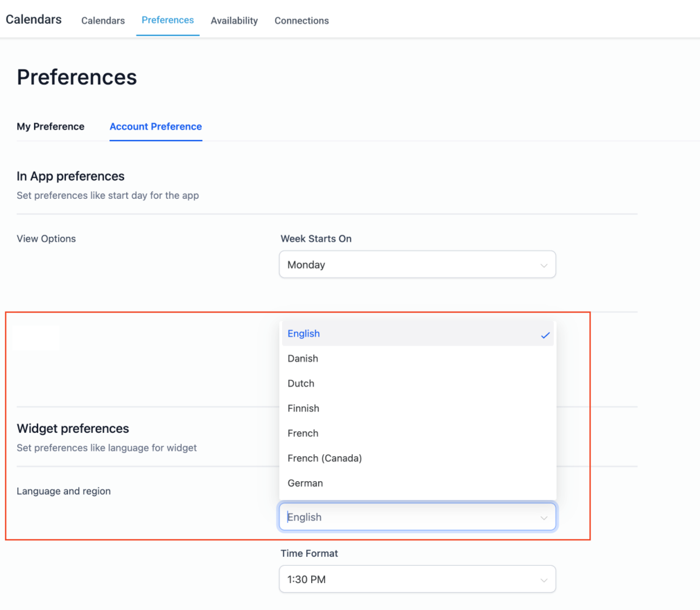Collapse the language list using its chevron
Screen dimensions: 700x610
coord(544,517)
